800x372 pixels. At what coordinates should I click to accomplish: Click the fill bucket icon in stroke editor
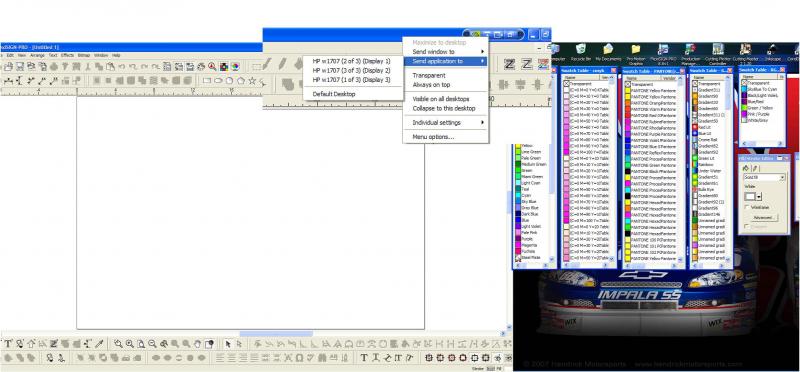click(x=745, y=168)
